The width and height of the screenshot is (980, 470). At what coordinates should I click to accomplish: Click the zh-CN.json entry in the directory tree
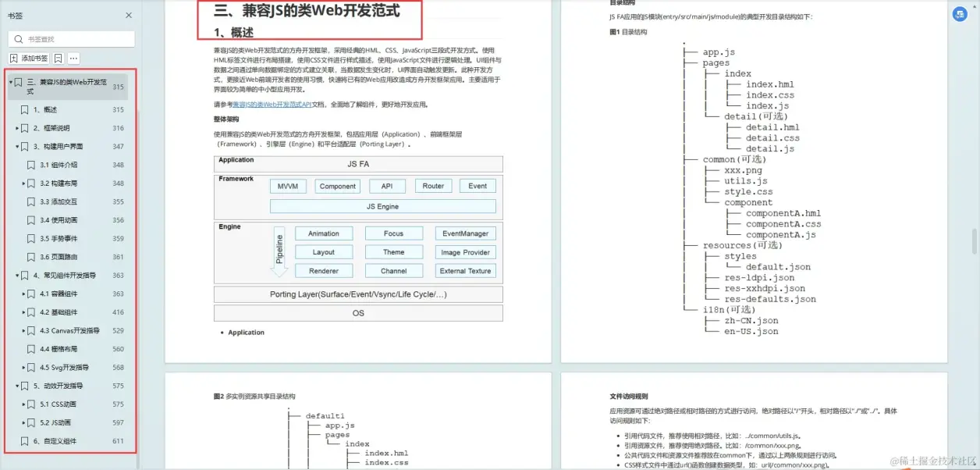point(751,320)
